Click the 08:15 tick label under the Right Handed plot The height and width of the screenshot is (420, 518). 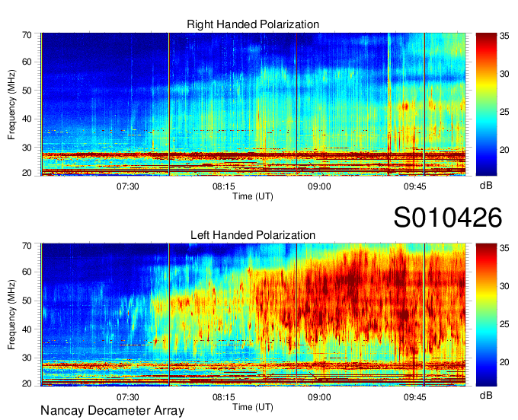click(223, 186)
